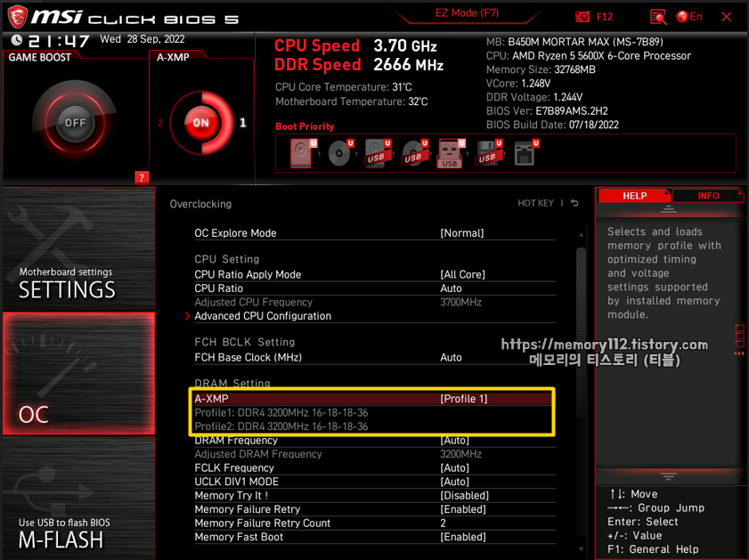Image resolution: width=749 pixels, height=560 pixels.
Task: Open the OC overclocking tile
Action: click(78, 373)
